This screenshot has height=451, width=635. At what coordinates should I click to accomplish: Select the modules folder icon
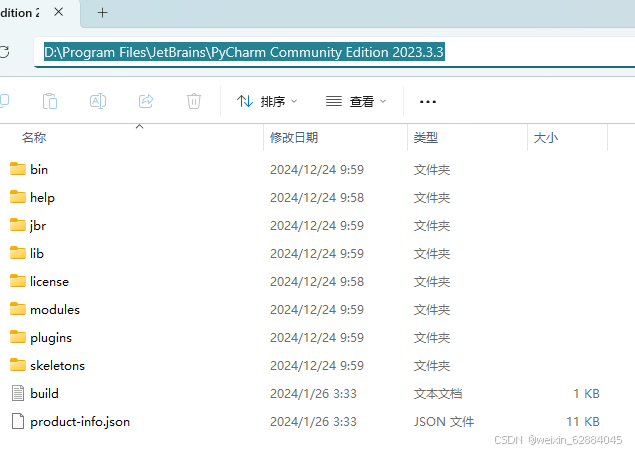click(18, 309)
